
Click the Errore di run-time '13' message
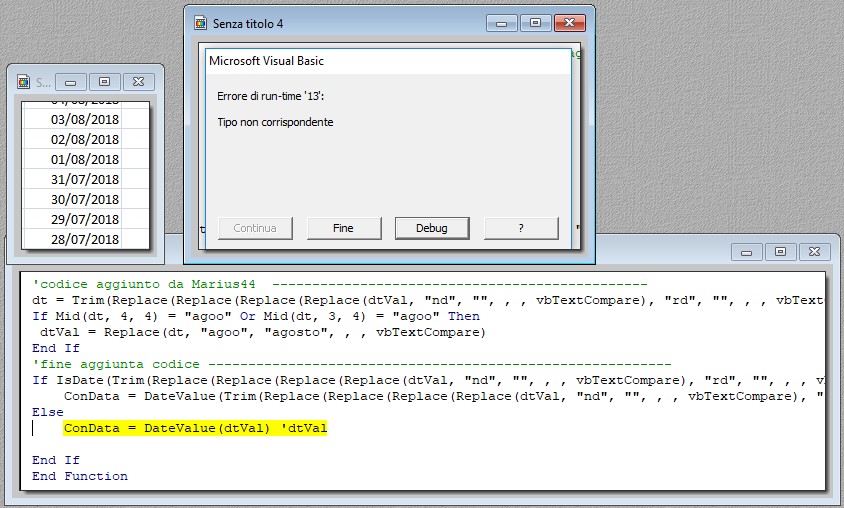[x=271, y=96]
